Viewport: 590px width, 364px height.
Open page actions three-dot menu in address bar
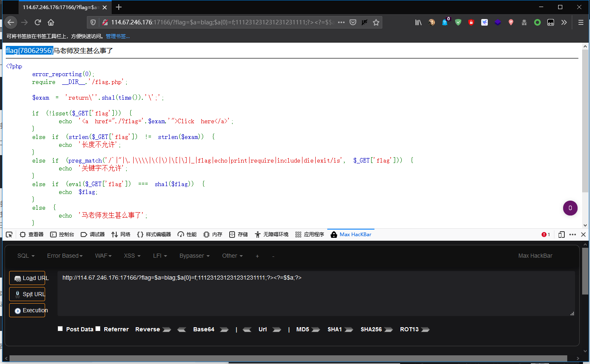click(x=341, y=22)
